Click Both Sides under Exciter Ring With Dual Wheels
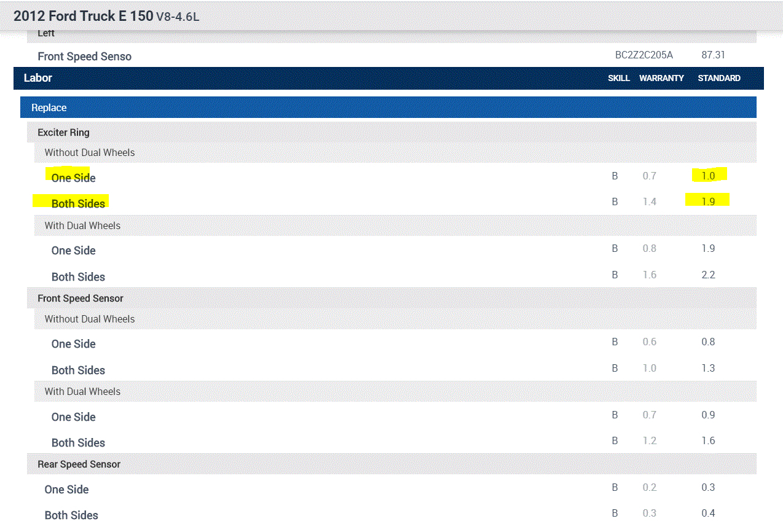 78,277
